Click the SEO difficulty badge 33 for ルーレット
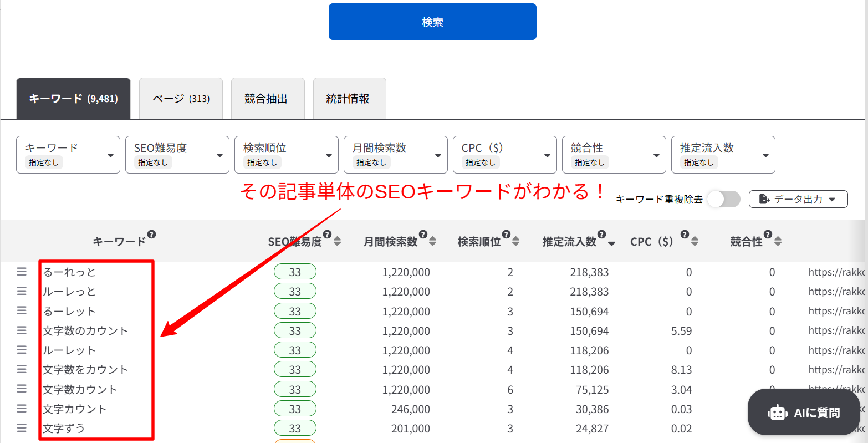Image resolution: width=868 pixels, height=443 pixels. click(295, 350)
